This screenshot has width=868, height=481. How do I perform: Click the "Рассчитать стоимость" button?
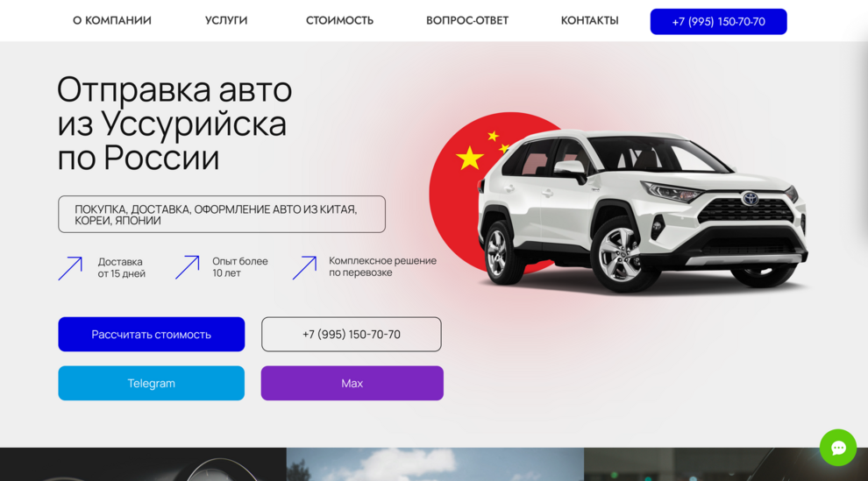click(151, 334)
